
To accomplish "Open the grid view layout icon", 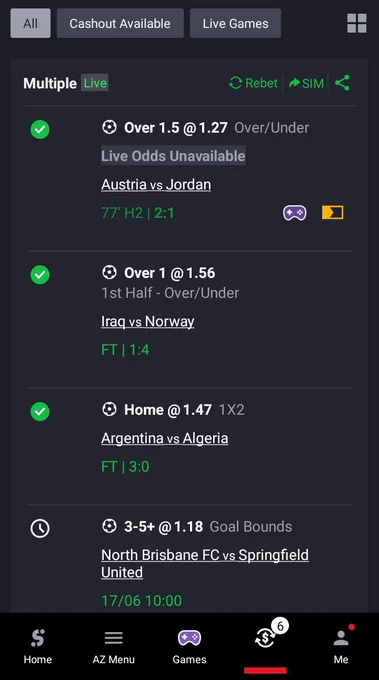I will pos(357,23).
